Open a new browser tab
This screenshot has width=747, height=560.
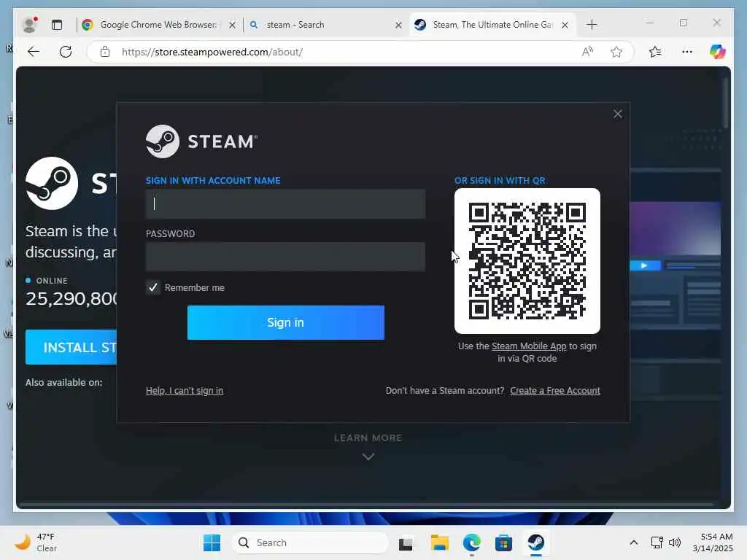(x=591, y=24)
